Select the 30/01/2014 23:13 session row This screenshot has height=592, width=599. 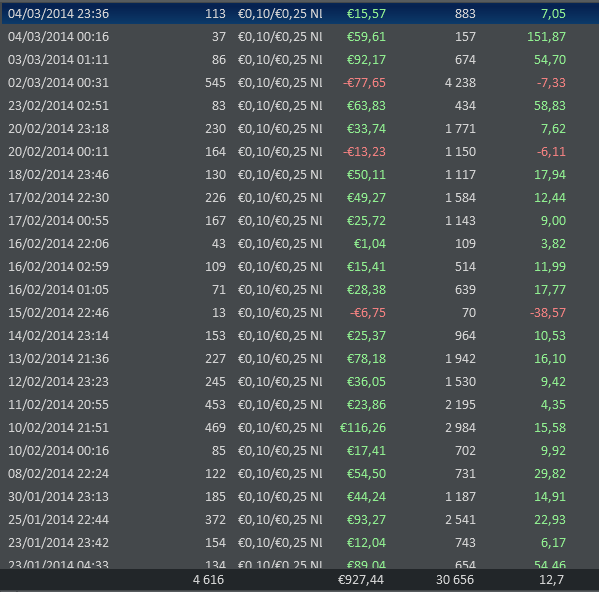point(300,497)
